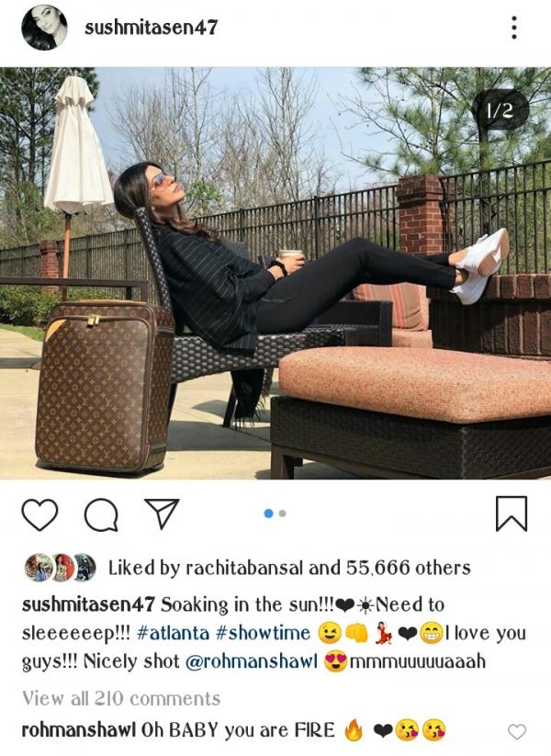Like the post with the heart icon
The width and height of the screenshot is (551, 756).
(39, 514)
